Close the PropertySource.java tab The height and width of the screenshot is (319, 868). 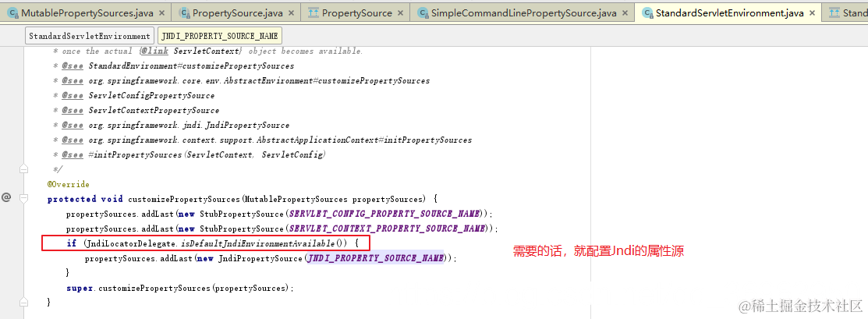(x=291, y=12)
